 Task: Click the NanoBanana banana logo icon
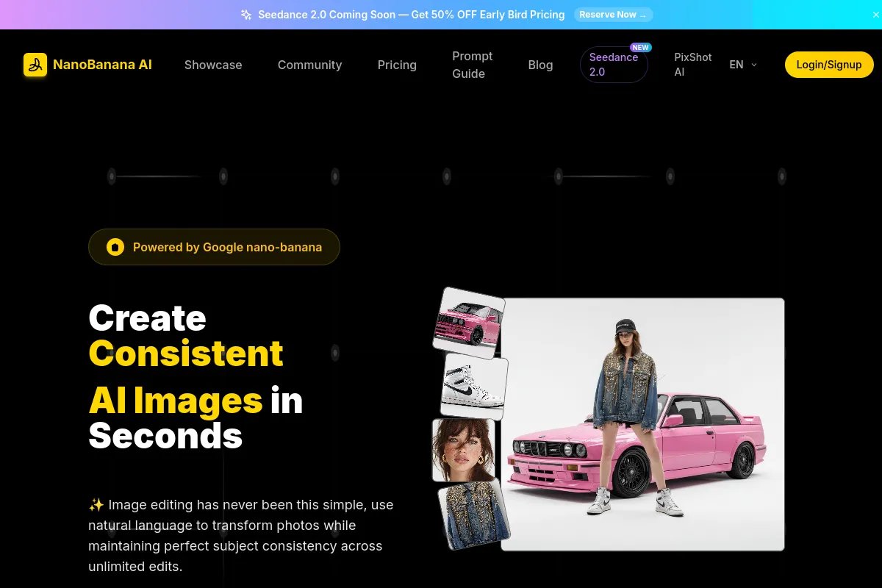pos(35,65)
